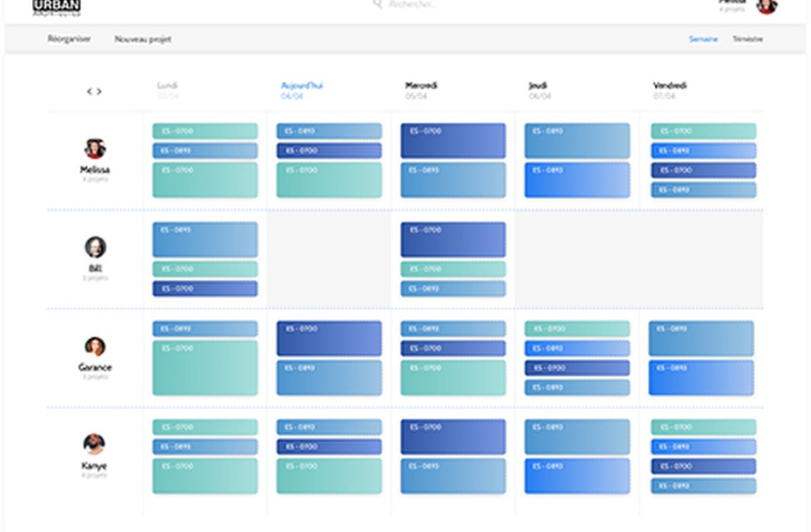Click the Réorganiser button
The height and width of the screenshot is (532, 811).
(x=69, y=39)
